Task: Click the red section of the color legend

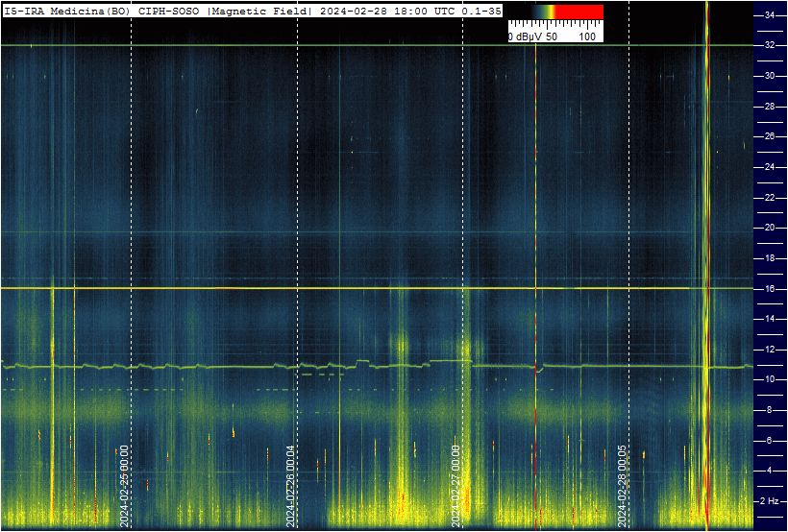Action: coord(579,12)
